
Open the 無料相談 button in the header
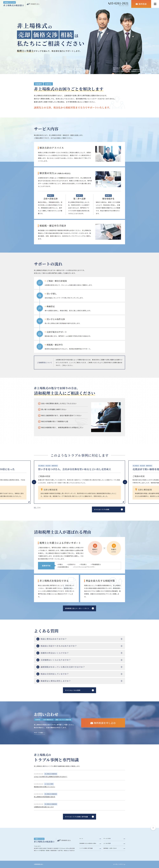tap(141, 4)
